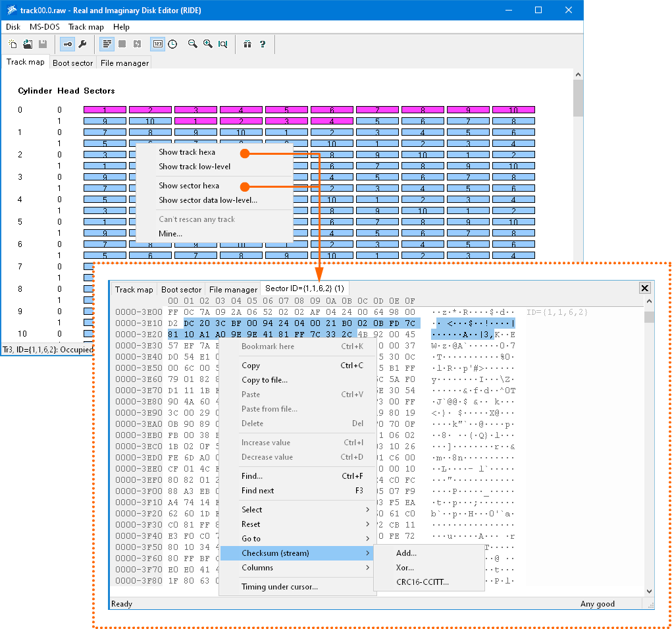672x629 pixels.
Task: Click the gift box icon
Action: (x=247, y=44)
